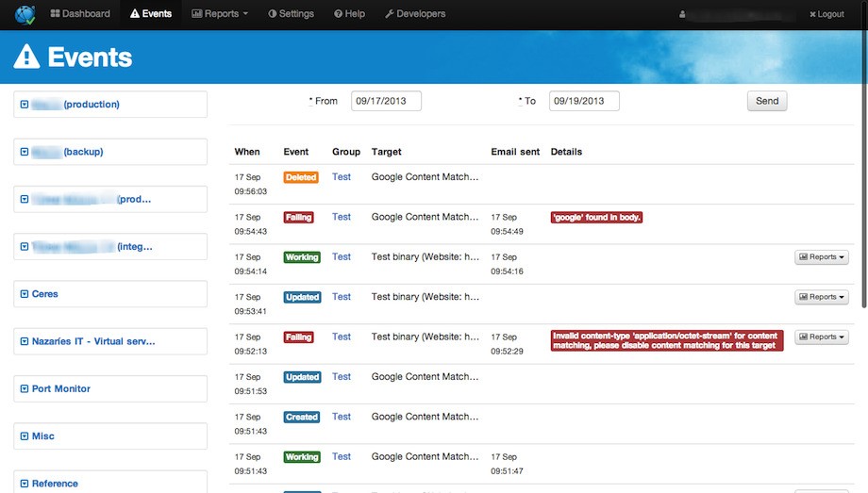
Task: Click the globe logo icon in navbar
Action: (25, 14)
